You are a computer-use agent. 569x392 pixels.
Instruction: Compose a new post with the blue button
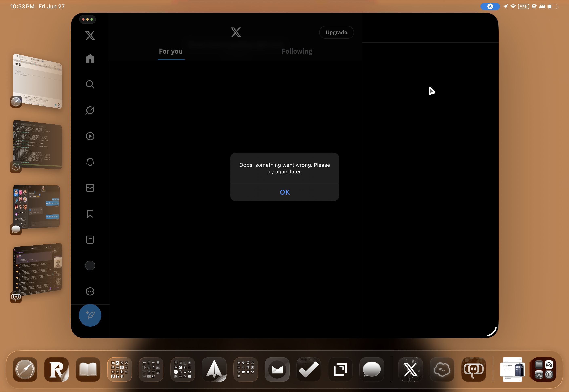coord(90,315)
